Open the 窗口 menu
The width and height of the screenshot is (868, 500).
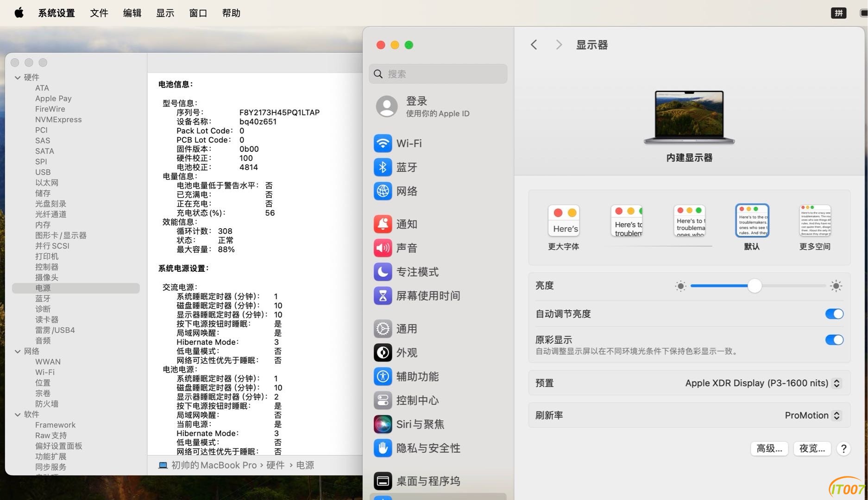tap(198, 13)
